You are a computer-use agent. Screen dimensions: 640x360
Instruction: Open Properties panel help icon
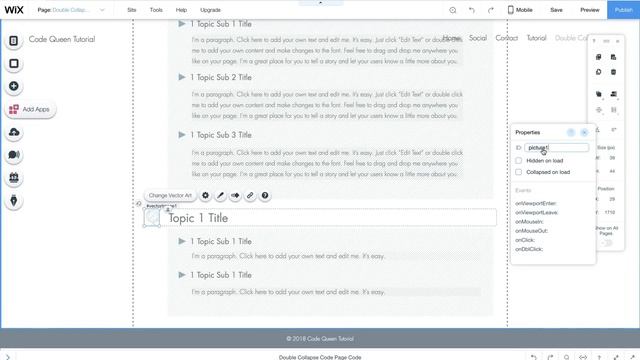(x=571, y=132)
